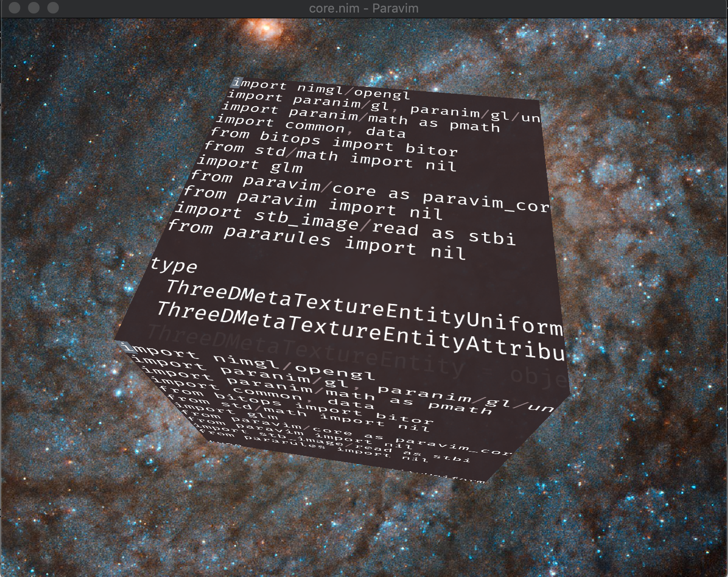Screen dimensions: 728x577
Task: Maximize the Paravim window
Action: (53, 8)
